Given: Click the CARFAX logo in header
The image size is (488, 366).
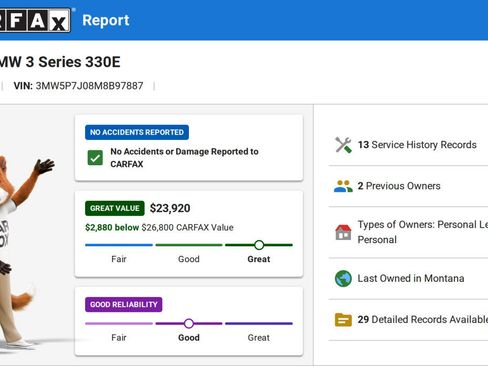Looking at the screenshot, I should tap(35, 20).
